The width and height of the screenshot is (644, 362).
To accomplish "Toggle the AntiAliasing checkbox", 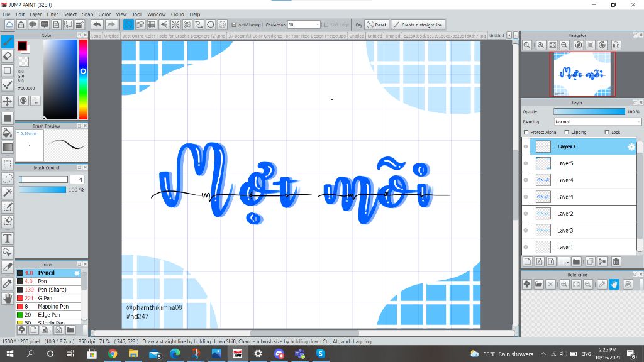I will point(234,25).
